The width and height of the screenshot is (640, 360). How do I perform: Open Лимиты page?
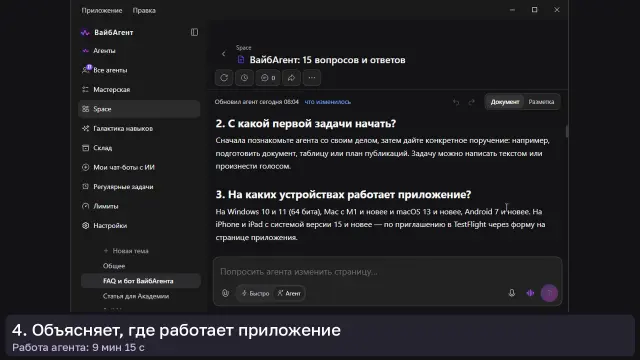coord(106,206)
